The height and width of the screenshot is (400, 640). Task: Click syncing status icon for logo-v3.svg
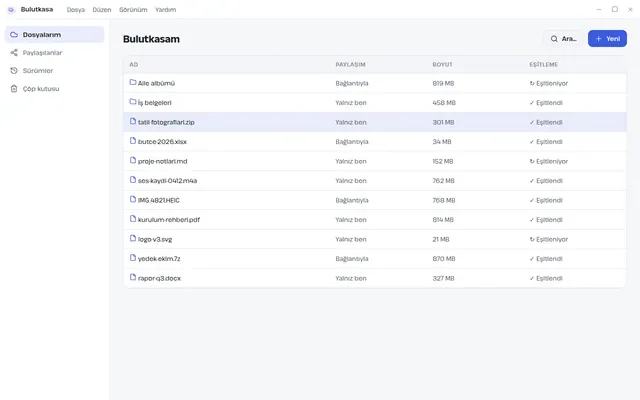(x=532, y=239)
